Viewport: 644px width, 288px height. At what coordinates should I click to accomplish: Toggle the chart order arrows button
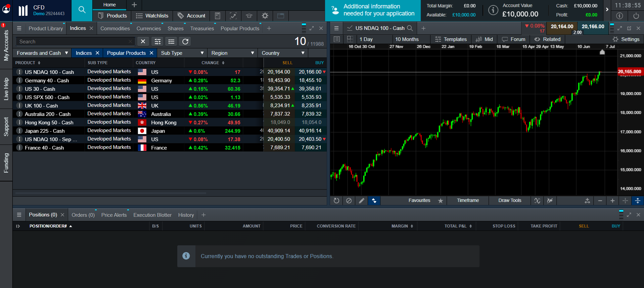(374, 201)
